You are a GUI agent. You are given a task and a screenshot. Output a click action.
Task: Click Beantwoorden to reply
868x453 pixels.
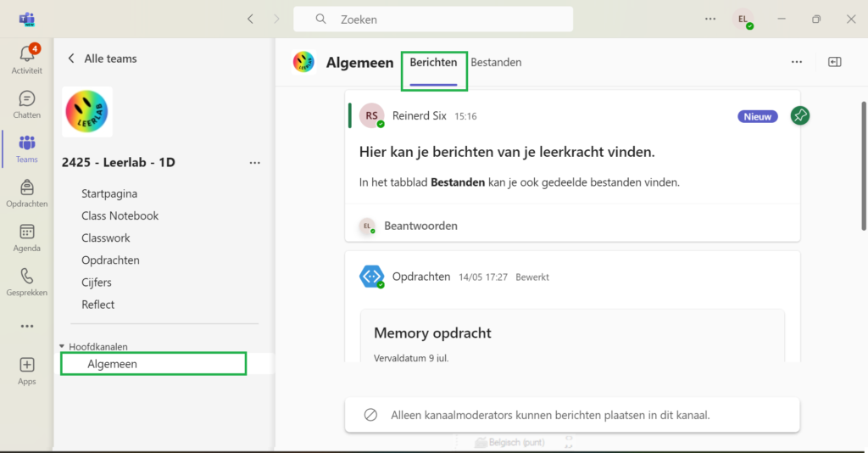[420, 226]
